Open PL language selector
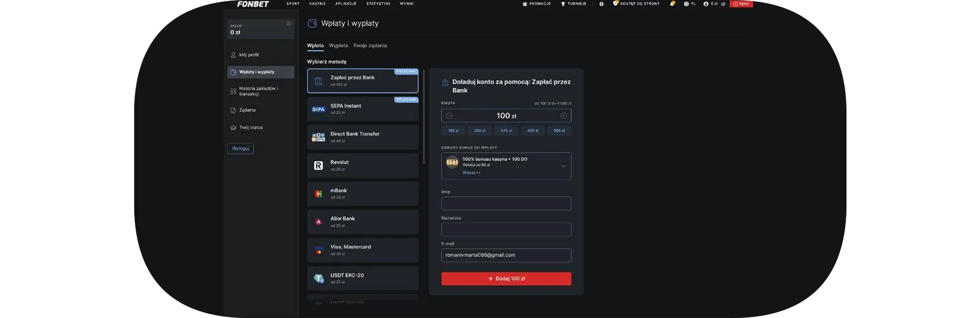Viewport: 980px width, 318px height. click(x=693, y=4)
